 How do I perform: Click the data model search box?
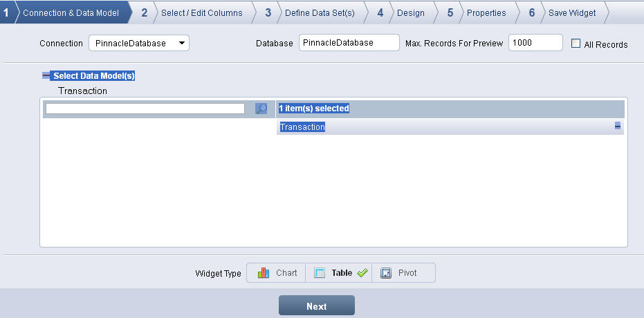pyautogui.click(x=145, y=109)
